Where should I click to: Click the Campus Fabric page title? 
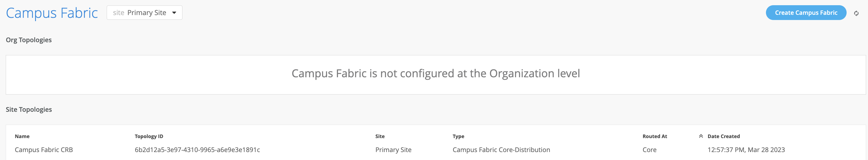[52, 13]
